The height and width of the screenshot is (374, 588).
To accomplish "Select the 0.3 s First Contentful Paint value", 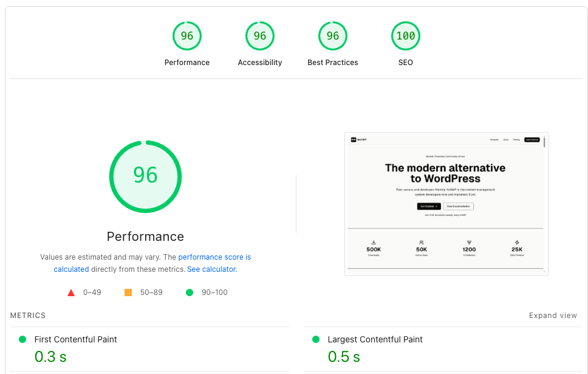I will point(50,356).
